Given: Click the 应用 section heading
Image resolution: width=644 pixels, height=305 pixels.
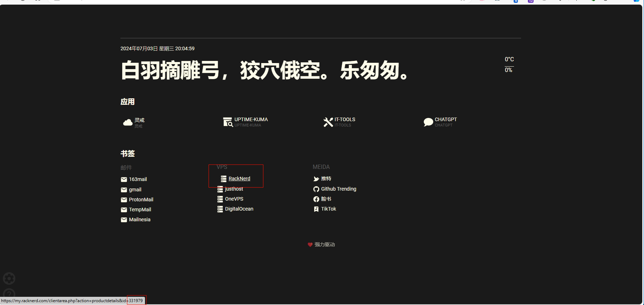Looking at the screenshot, I should coord(128,102).
